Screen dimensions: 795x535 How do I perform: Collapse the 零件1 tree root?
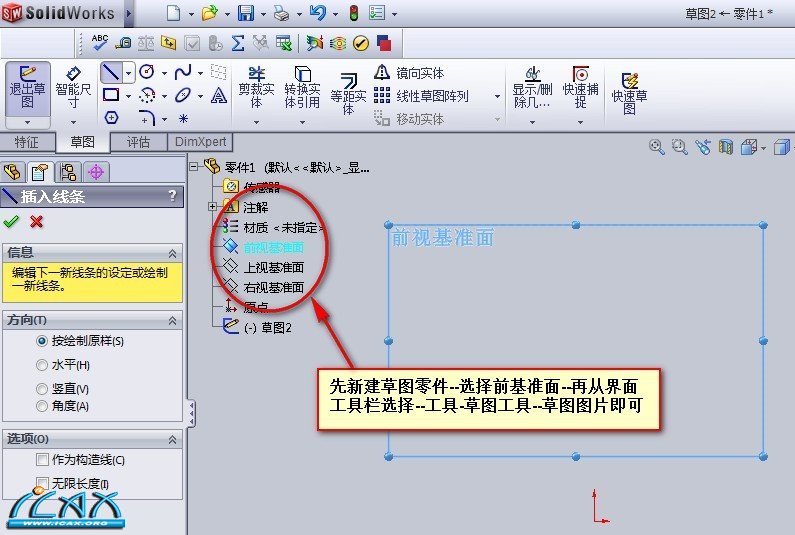[x=194, y=166]
